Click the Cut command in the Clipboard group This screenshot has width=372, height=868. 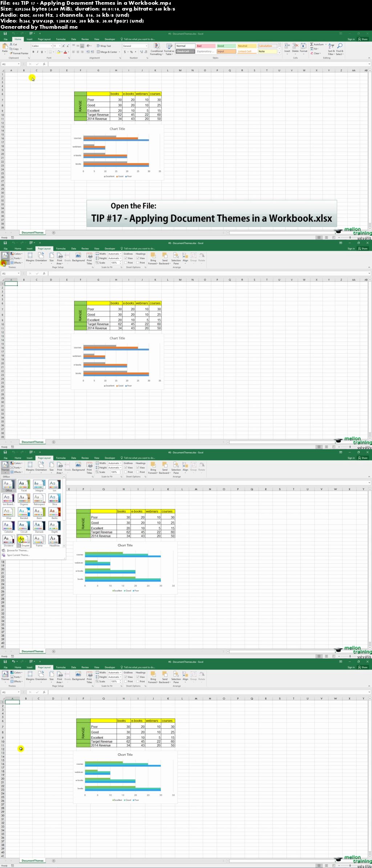[13, 44]
